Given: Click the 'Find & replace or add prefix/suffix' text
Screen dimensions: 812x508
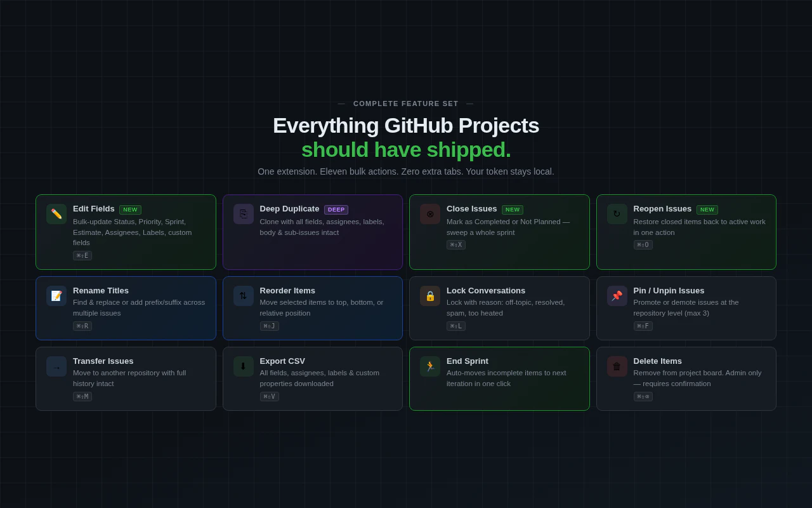Looking at the screenshot, I should [x=139, y=308].
